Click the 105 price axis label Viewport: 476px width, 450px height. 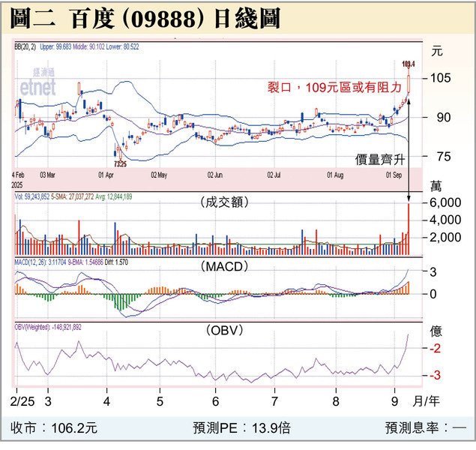point(441,78)
